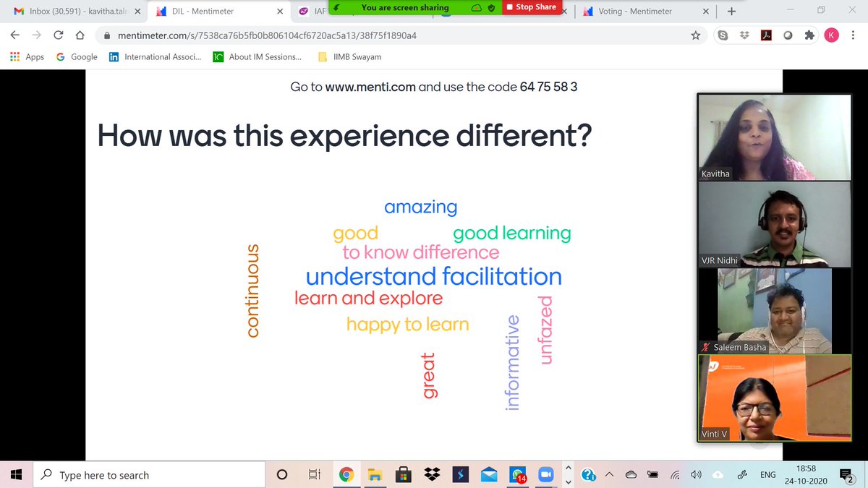Go to the browser Home page
The height and width of the screenshot is (488, 868).
coord(80,35)
